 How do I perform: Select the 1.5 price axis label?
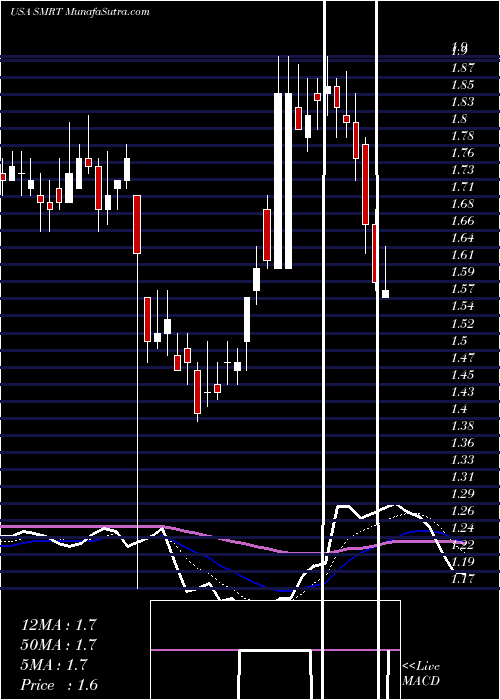point(460,340)
